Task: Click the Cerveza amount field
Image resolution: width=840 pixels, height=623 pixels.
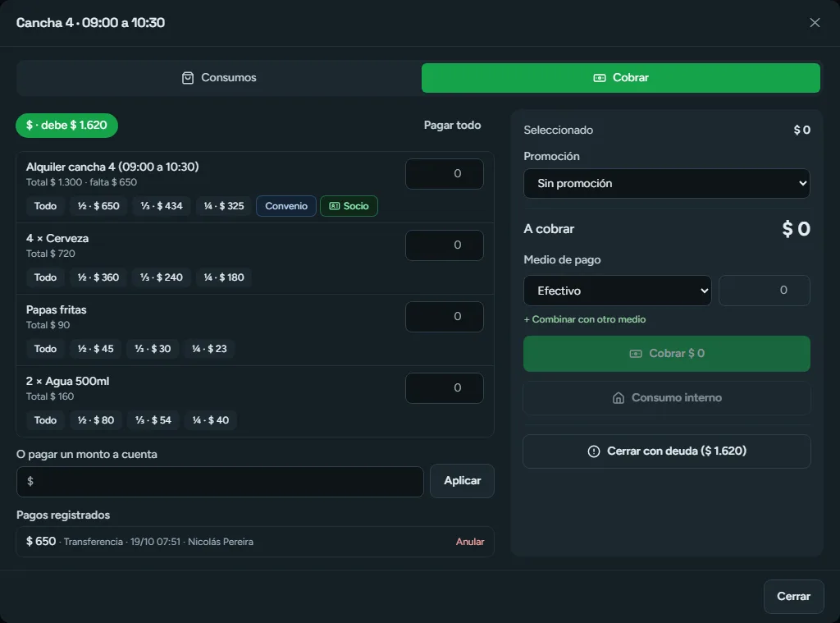Action: (444, 245)
